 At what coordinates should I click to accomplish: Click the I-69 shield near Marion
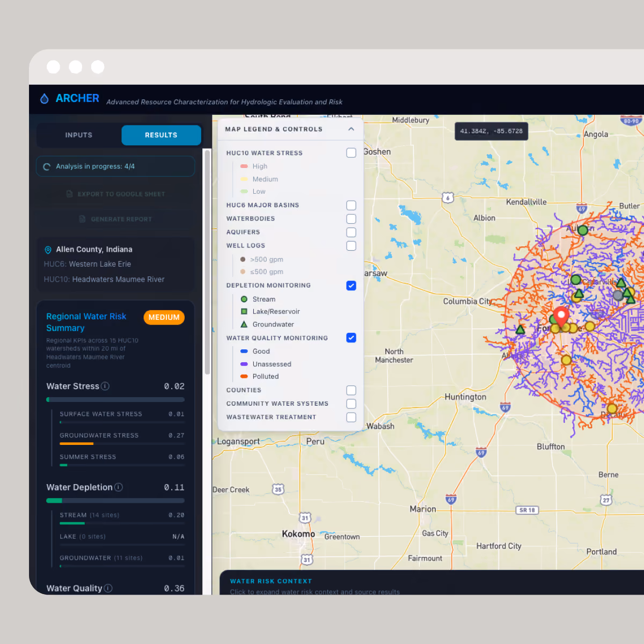point(451,500)
